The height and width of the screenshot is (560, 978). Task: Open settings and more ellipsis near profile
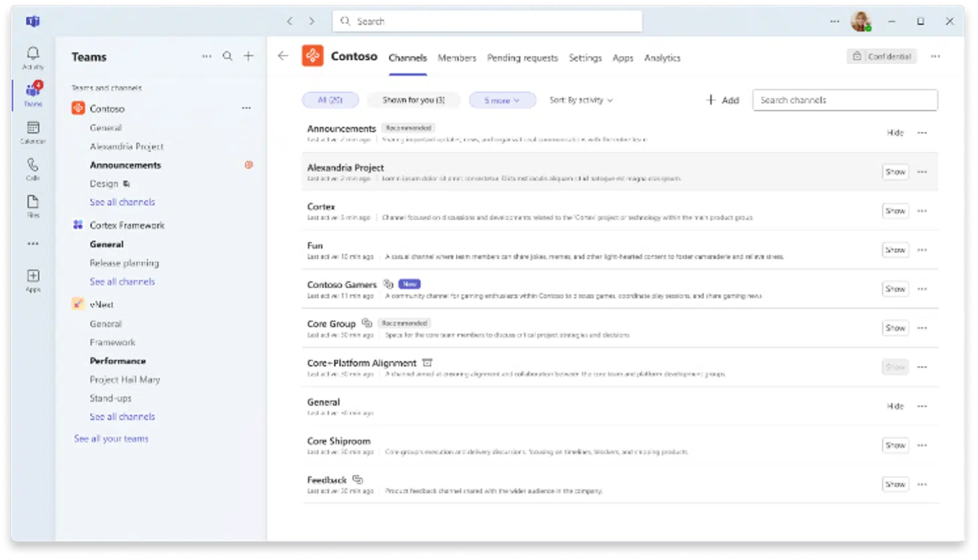click(835, 21)
